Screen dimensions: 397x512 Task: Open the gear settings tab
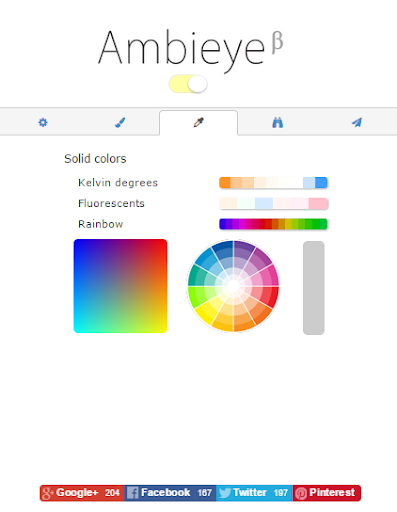click(43, 122)
